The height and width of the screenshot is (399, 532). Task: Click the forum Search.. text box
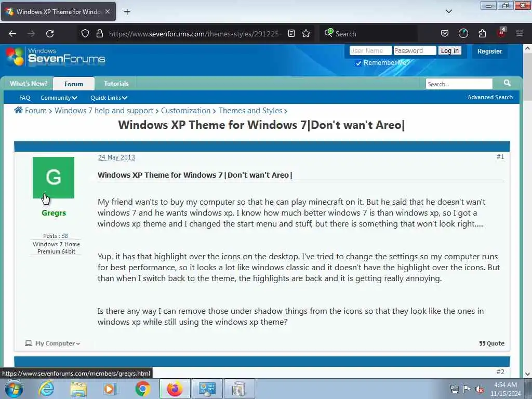459,84
